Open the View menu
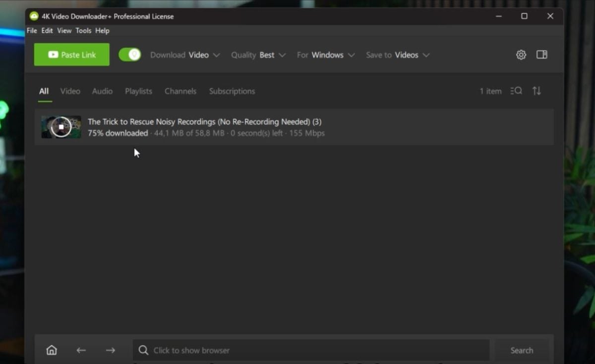 click(64, 31)
